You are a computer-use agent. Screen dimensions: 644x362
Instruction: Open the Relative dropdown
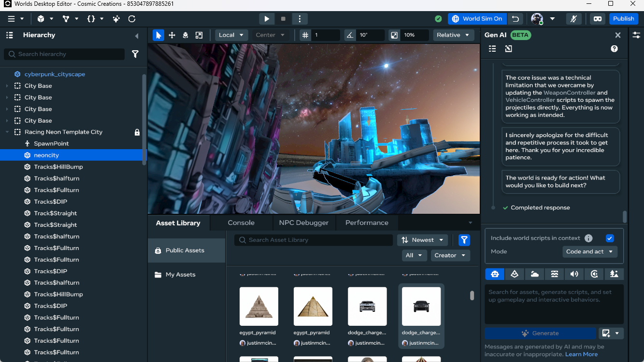tap(454, 35)
